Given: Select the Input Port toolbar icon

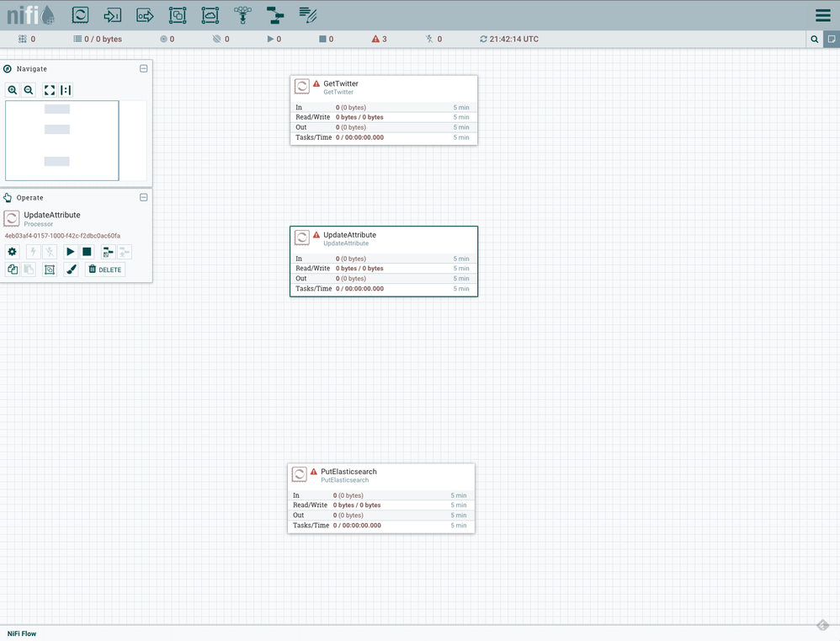Looking at the screenshot, I should (112, 14).
